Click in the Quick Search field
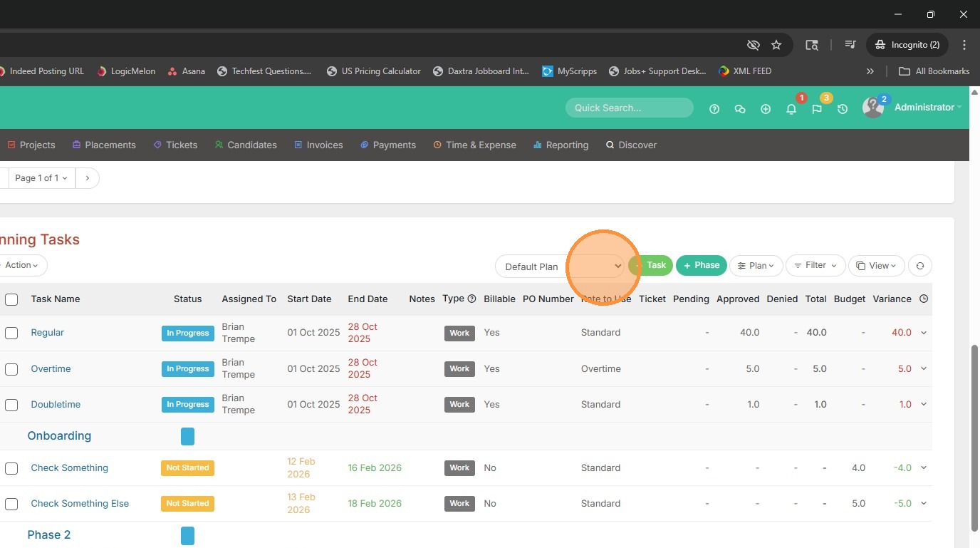980x548 pixels. [630, 108]
